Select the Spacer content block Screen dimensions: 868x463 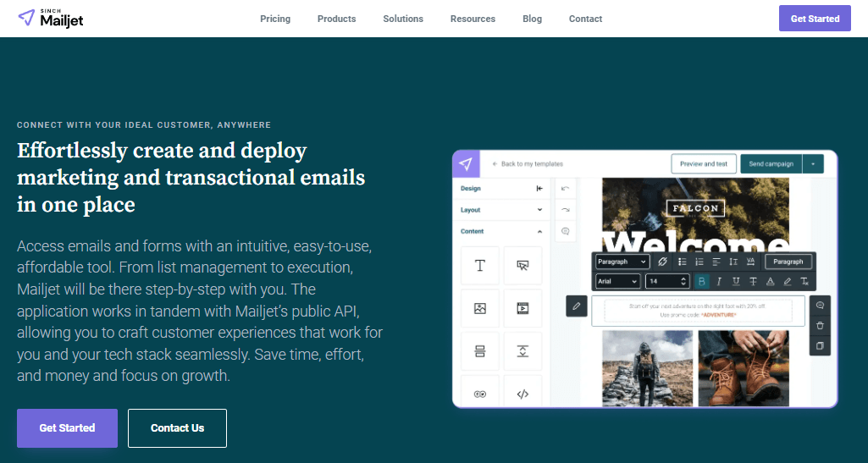(522, 350)
